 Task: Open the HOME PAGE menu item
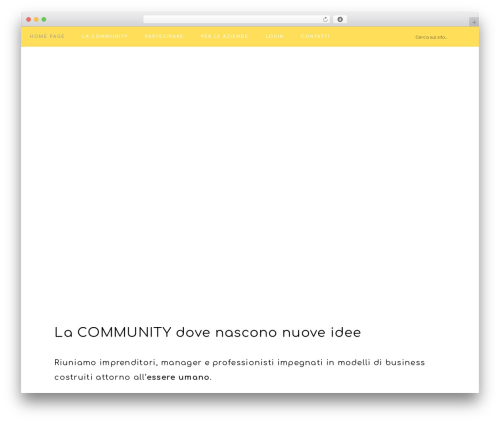pos(47,36)
